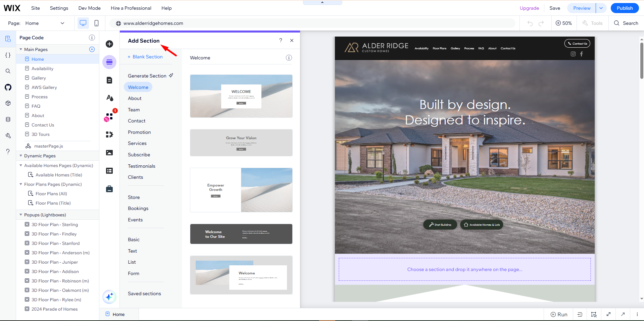Click the Blank Section link
Image resolution: width=644 pixels, height=321 pixels.
click(145, 57)
